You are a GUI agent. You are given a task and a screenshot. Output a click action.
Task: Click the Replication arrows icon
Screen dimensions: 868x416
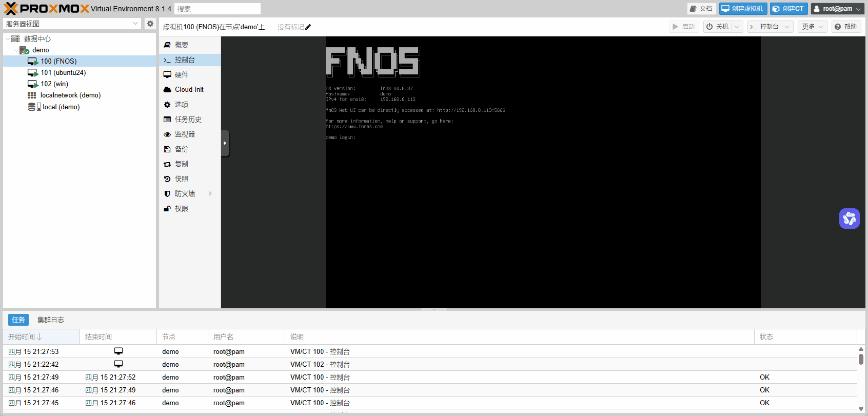[167, 164]
